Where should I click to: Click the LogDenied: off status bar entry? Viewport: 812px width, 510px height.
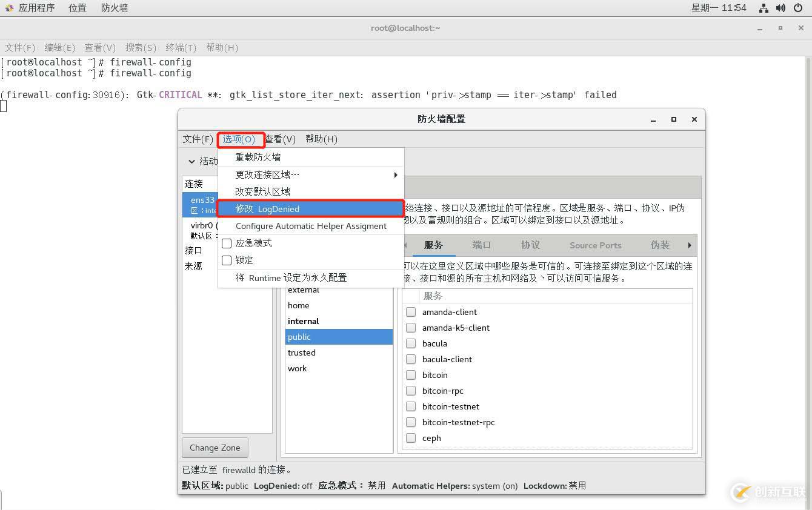(x=283, y=486)
